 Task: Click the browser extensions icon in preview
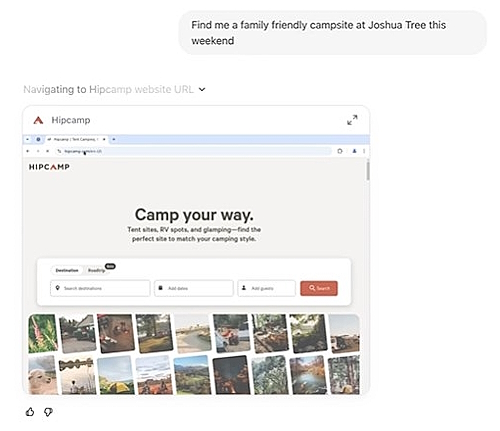click(340, 151)
